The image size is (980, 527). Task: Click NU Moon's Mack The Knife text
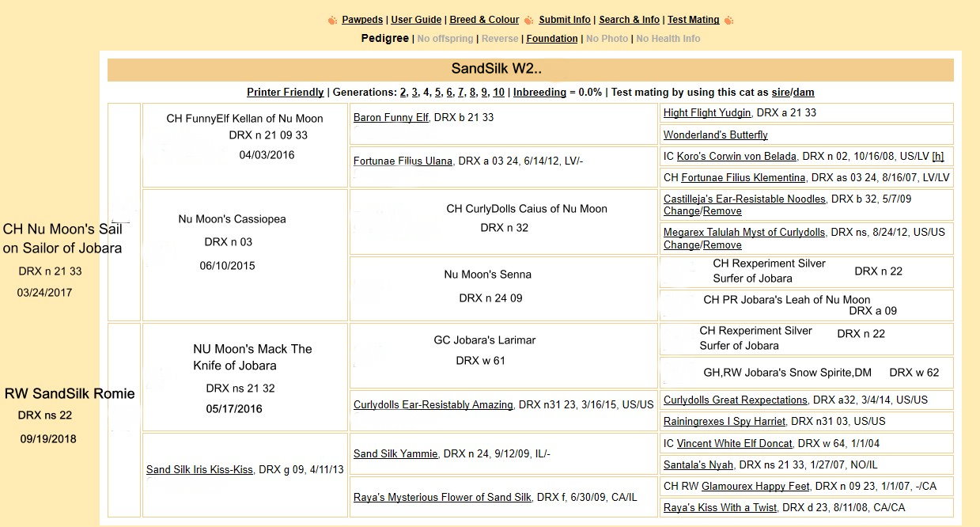coord(252,357)
